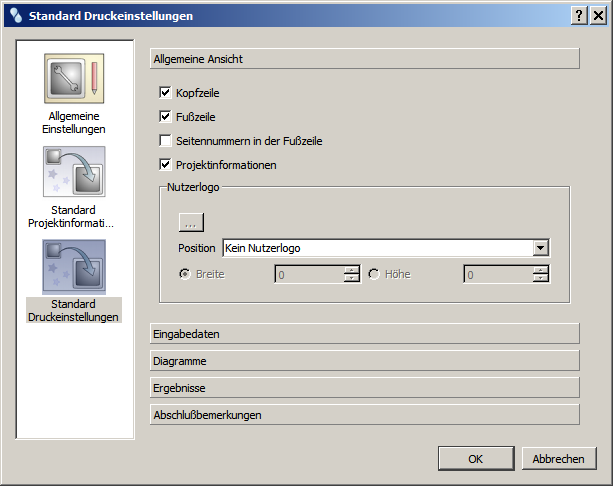This screenshot has width=613, height=486.
Task: Close the Standard Druckeinstellungen dialog
Action: click(599, 16)
